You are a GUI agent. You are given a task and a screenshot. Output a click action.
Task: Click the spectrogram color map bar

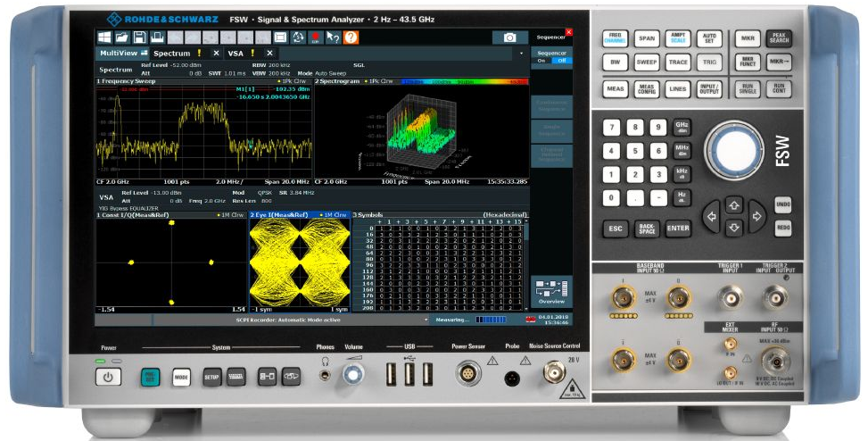pos(464,81)
